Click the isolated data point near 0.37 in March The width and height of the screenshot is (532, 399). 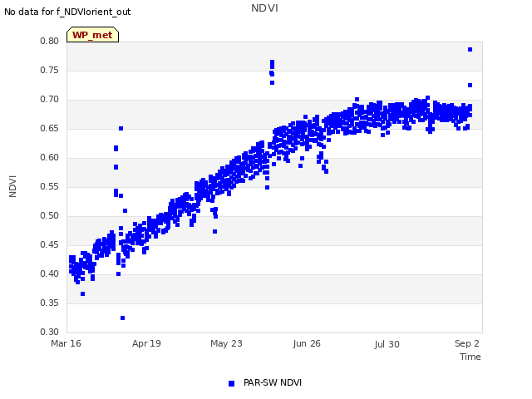(82, 293)
